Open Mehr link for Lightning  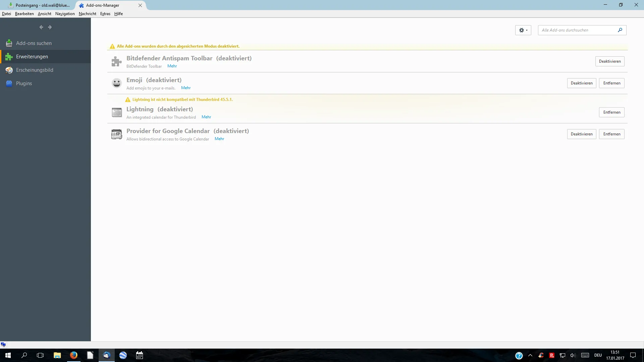206,117
